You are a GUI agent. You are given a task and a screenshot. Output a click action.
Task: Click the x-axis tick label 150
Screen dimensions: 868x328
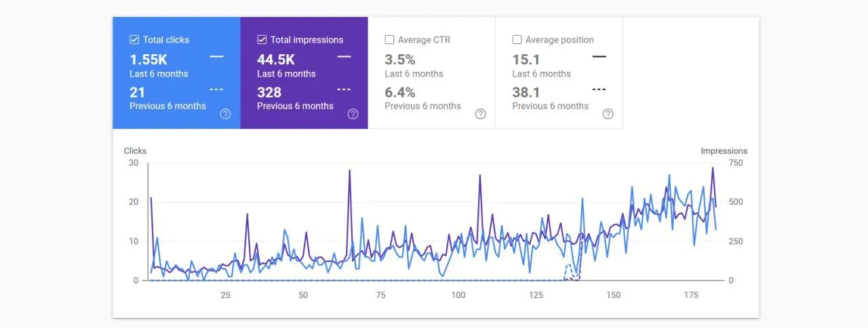[614, 295]
